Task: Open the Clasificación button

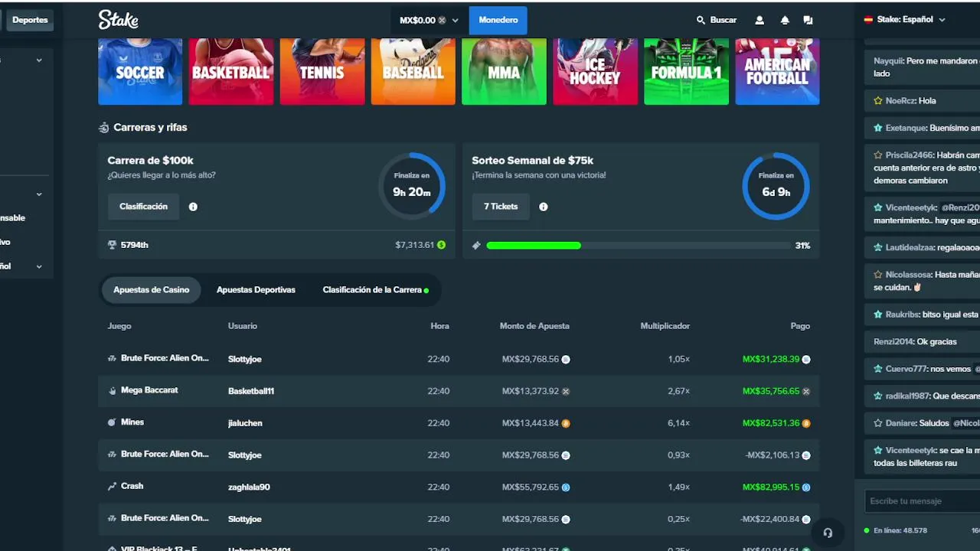Action: pyautogui.click(x=143, y=207)
